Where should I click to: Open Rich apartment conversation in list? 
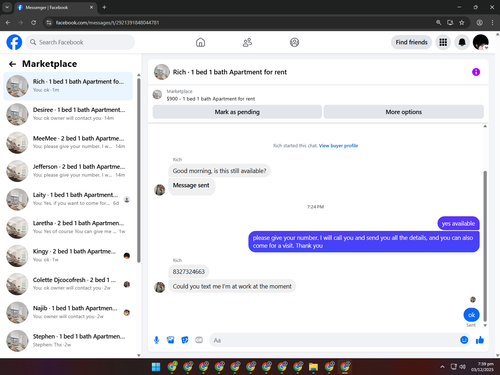coord(68,86)
